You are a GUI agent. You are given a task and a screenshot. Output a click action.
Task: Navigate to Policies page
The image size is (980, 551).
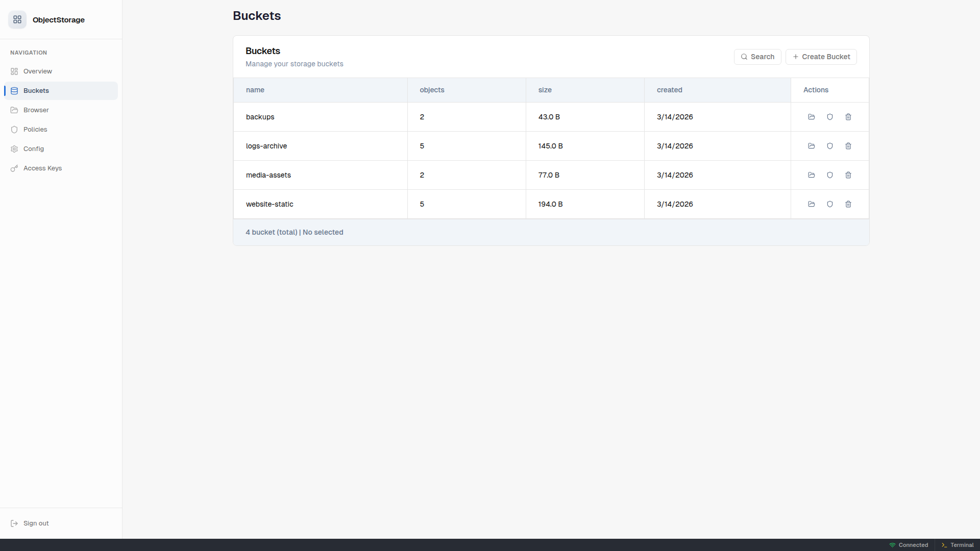pyautogui.click(x=35, y=130)
